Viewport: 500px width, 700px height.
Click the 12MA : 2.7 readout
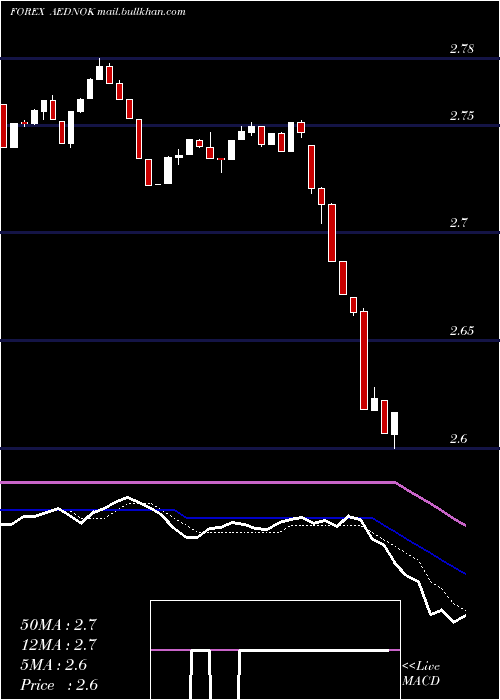coord(58,645)
